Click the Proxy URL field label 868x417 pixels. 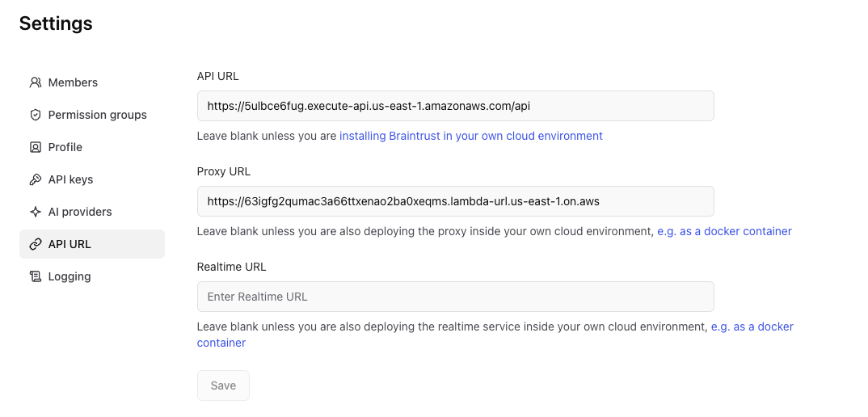pos(224,171)
